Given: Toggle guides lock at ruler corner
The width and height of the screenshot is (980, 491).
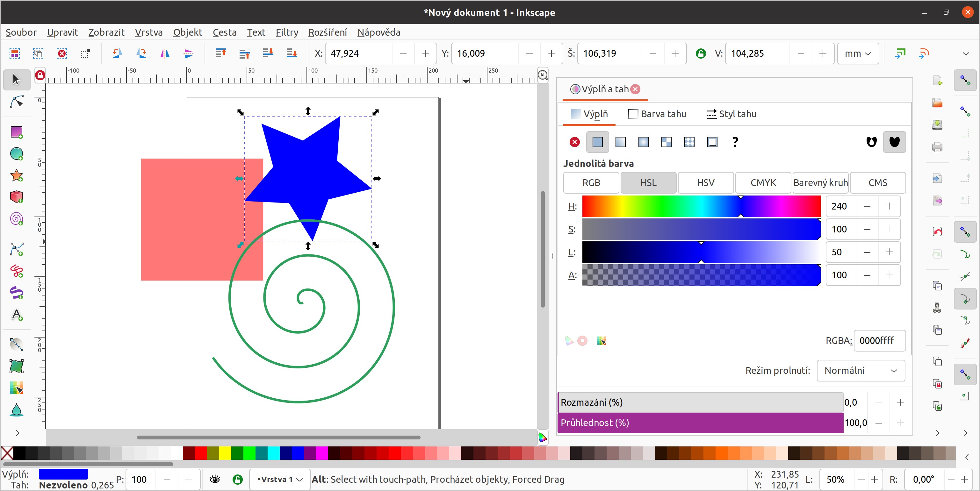Looking at the screenshot, I should pos(40,75).
